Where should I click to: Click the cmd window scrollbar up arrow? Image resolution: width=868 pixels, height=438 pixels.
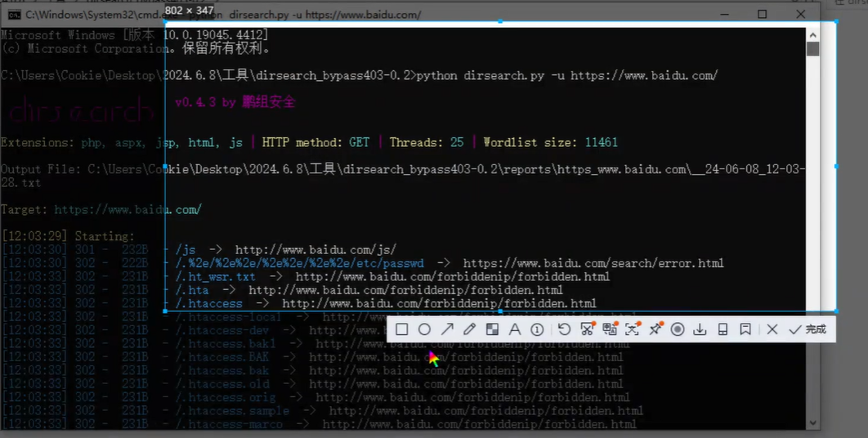click(x=812, y=35)
